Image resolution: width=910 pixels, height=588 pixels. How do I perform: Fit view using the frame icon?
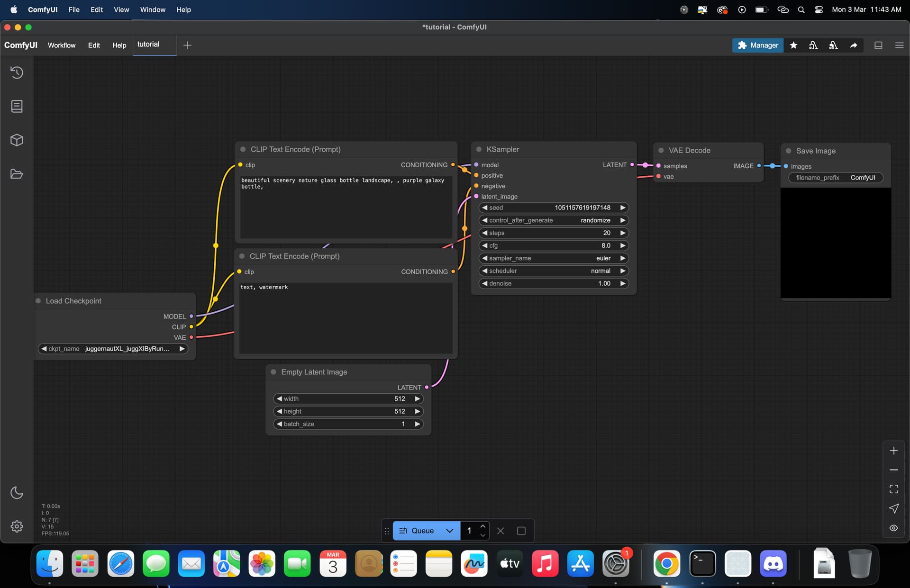tap(894, 489)
